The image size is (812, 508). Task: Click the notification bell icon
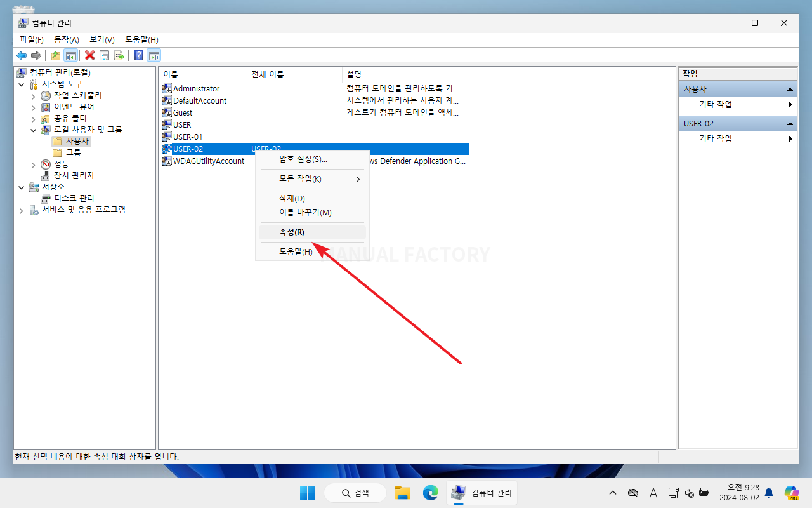pos(769,493)
